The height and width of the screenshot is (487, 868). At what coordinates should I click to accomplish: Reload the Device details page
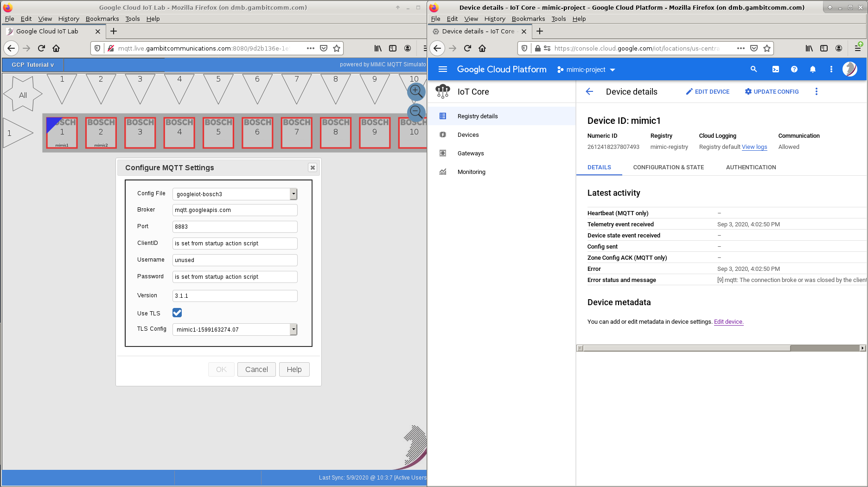(467, 48)
